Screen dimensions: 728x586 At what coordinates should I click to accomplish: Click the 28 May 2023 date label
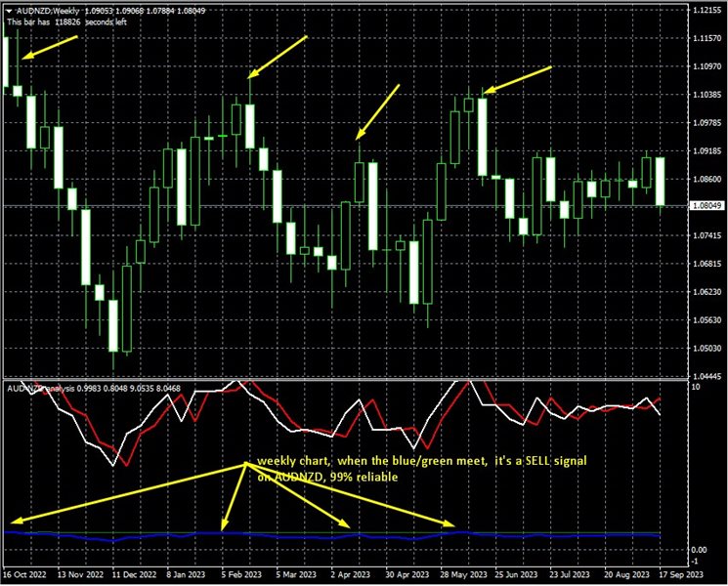pos(463,574)
